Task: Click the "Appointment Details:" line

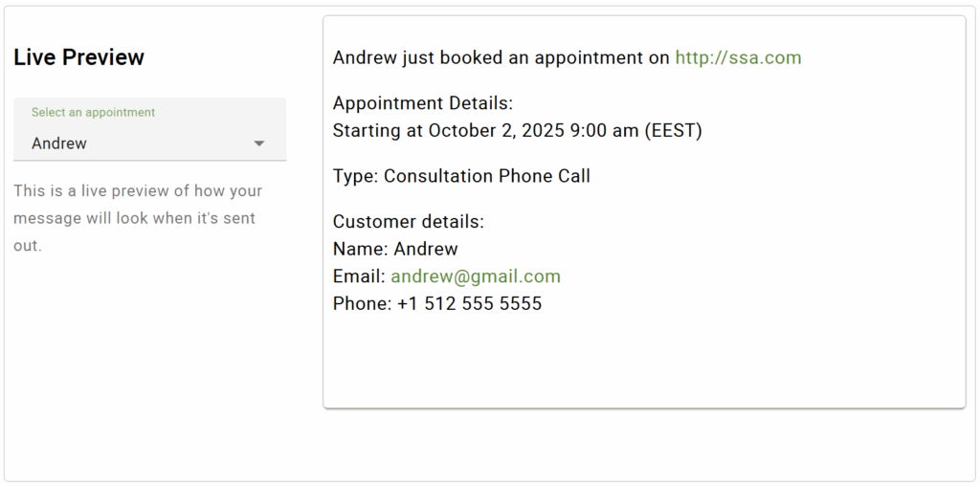Action: (423, 103)
